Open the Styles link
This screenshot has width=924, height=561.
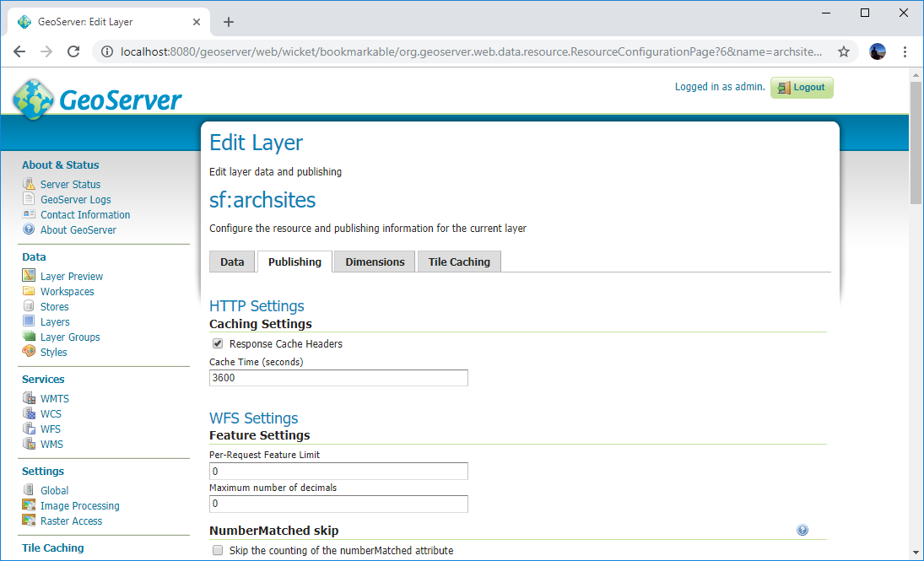tap(54, 353)
